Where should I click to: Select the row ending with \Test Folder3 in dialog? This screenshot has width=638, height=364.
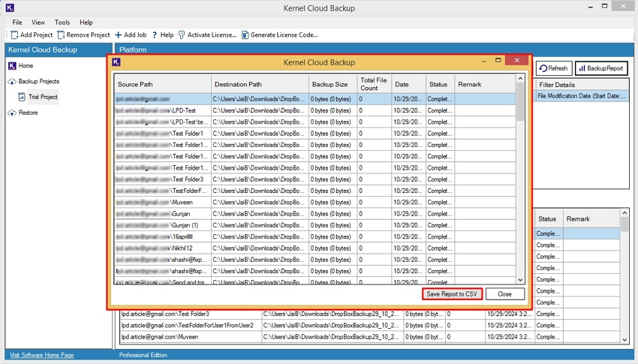(314, 179)
